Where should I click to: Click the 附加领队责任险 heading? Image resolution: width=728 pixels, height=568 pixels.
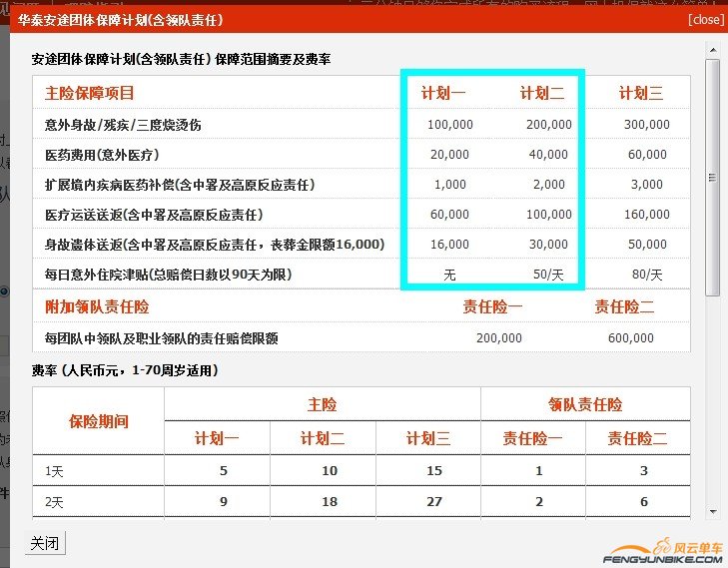click(97, 306)
